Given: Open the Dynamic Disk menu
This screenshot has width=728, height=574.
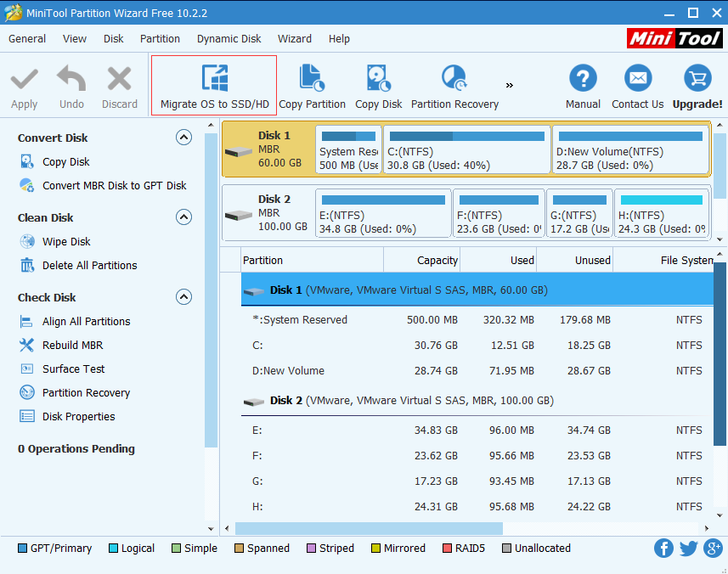Looking at the screenshot, I should point(229,39).
